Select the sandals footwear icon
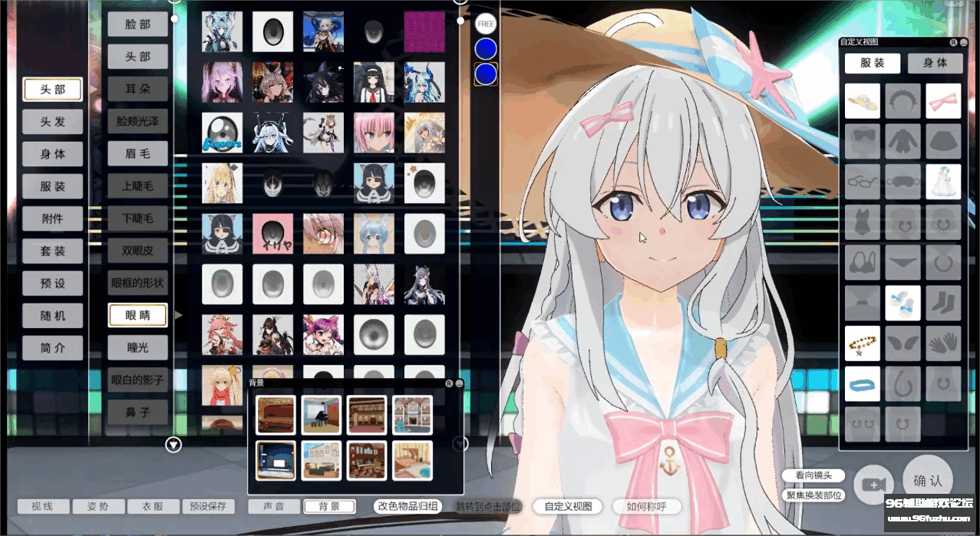The width and height of the screenshot is (980, 536). tap(902, 302)
